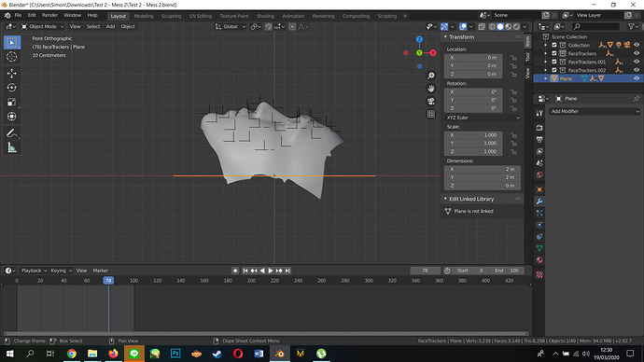The image size is (644, 362).
Task: Hide FaceTrackers with its eye icon
Action: pos(637,53)
